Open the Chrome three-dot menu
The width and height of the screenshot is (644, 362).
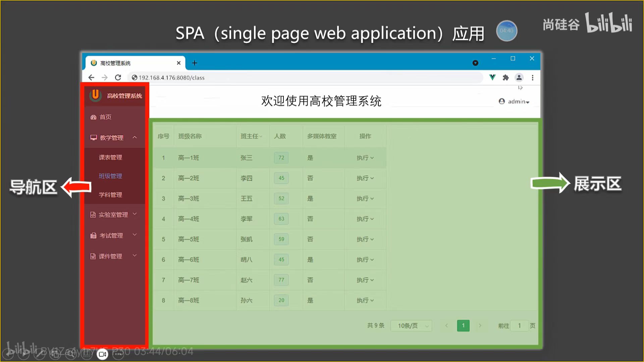pos(533,78)
